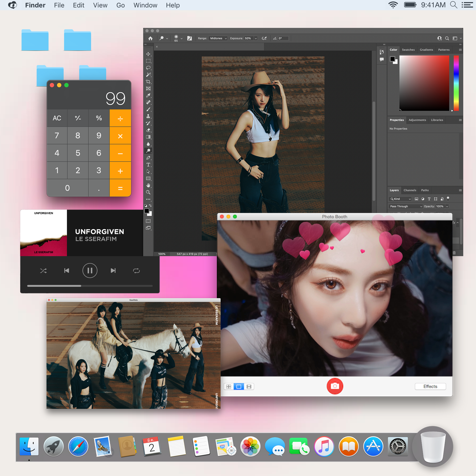Viewport: 476px width, 476px height.
Task: Click the Effects button in Photo Booth
Action: (x=430, y=386)
